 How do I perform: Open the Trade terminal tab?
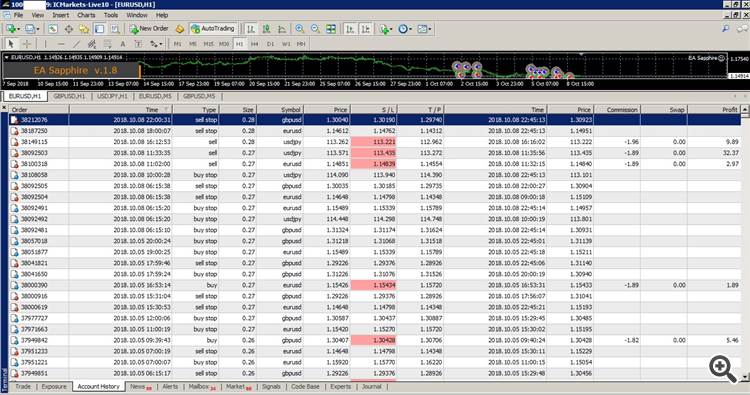pyautogui.click(x=22, y=386)
